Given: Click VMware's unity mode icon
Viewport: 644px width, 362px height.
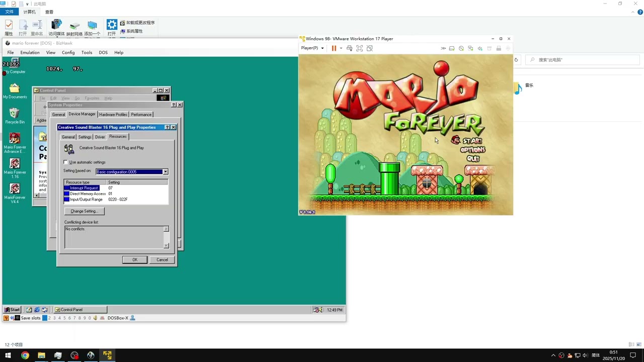Looking at the screenshot, I should 370,48.
